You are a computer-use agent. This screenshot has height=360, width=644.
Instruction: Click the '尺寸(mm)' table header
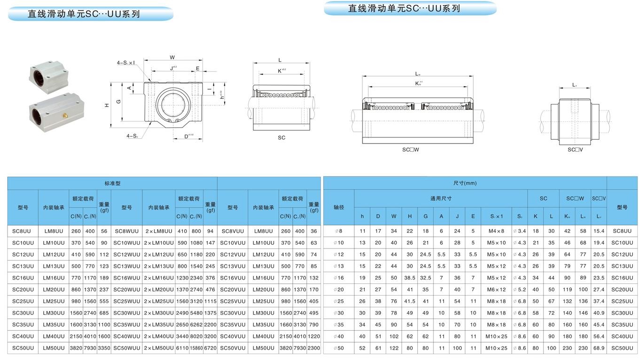point(464,183)
